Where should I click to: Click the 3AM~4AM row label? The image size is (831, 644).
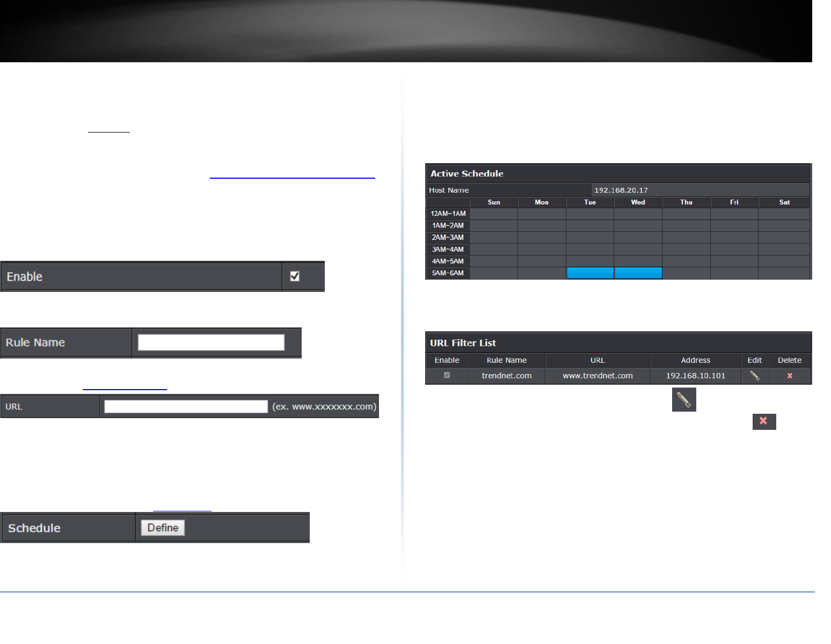[448, 250]
